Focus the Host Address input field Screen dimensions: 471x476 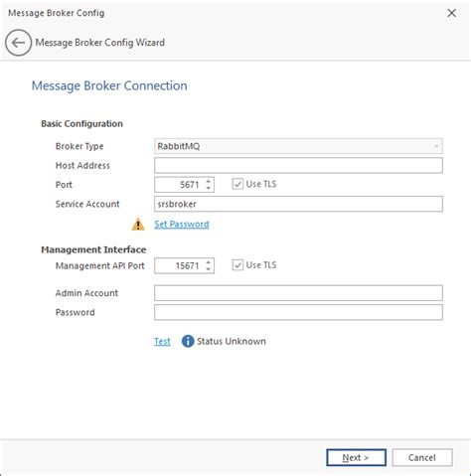pos(298,165)
